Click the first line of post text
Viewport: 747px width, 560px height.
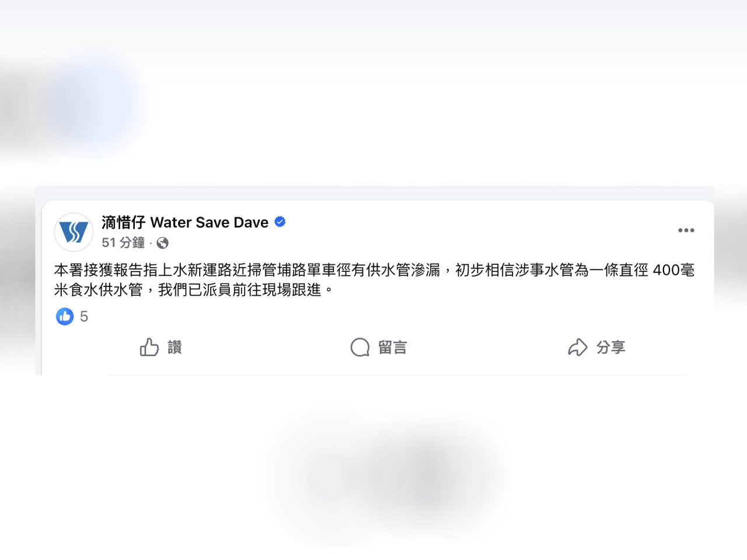[x=374, y=270]
